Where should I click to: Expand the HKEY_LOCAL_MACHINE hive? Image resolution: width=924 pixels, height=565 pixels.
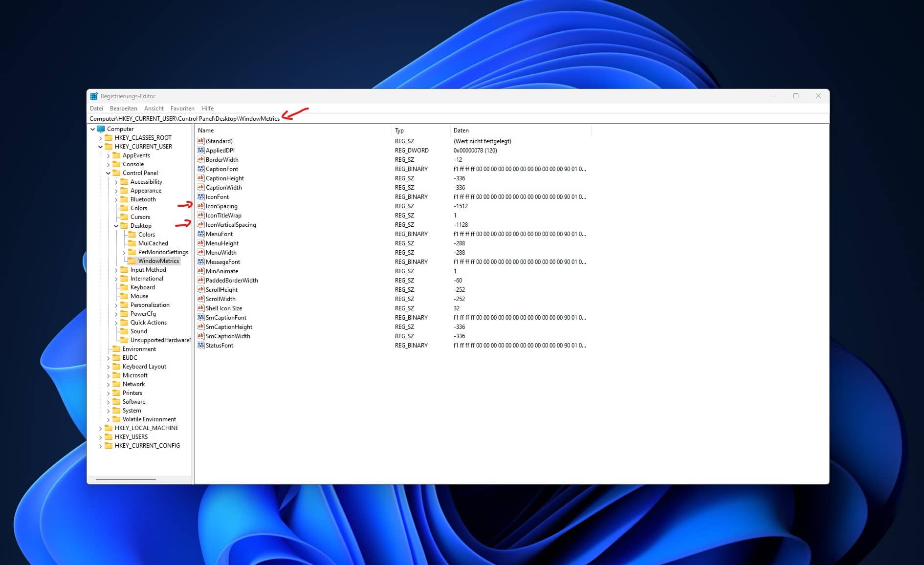[100, 429]
